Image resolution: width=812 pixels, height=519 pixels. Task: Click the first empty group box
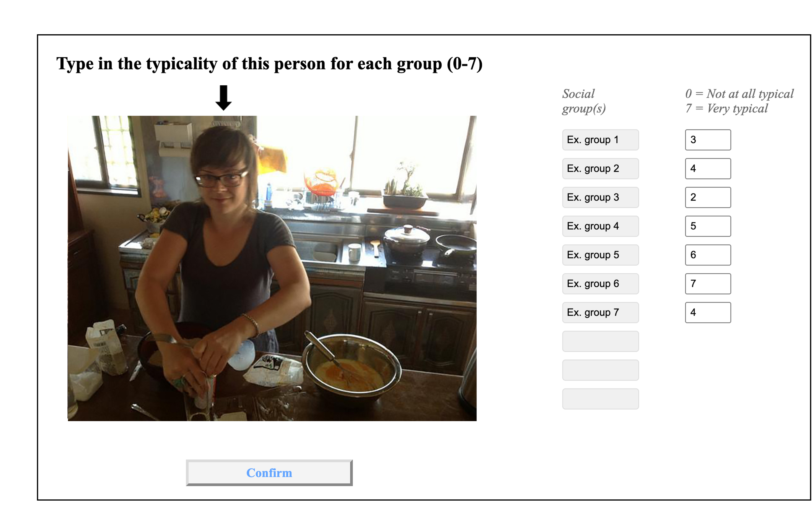(600, 341)
